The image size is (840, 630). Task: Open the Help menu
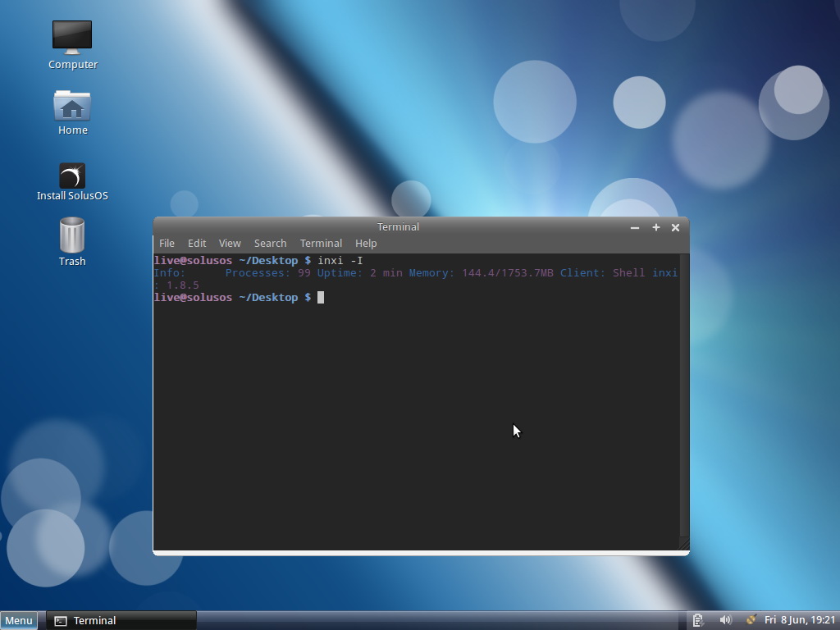pyautogui.click(x=366, y=244)
